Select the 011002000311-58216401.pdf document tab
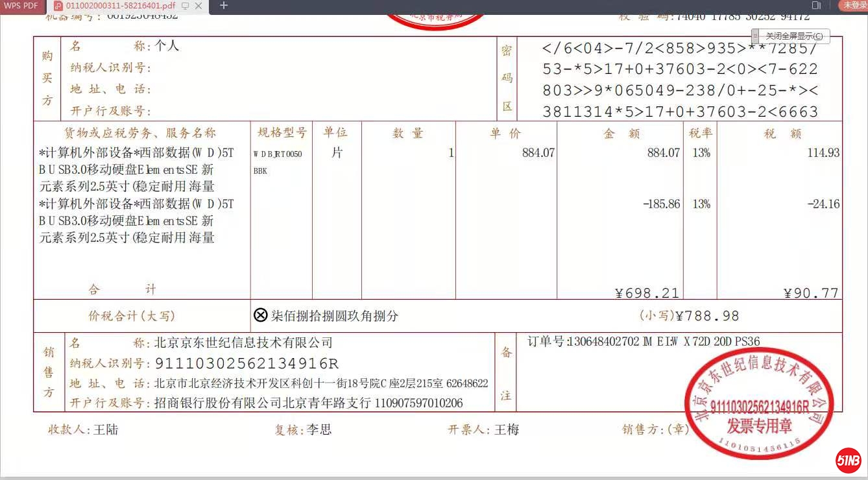 (120, 6)
